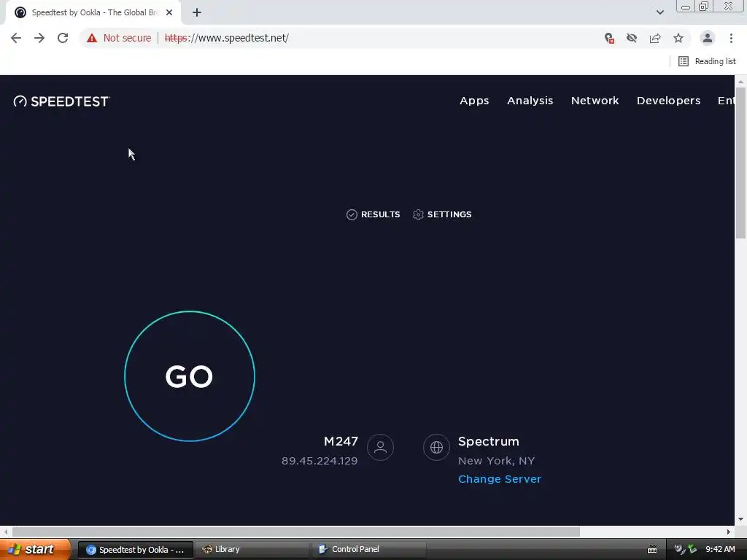Click the keyboard icon in system tray
Viewport: 747px width, 560px height.
click(652, 550)
